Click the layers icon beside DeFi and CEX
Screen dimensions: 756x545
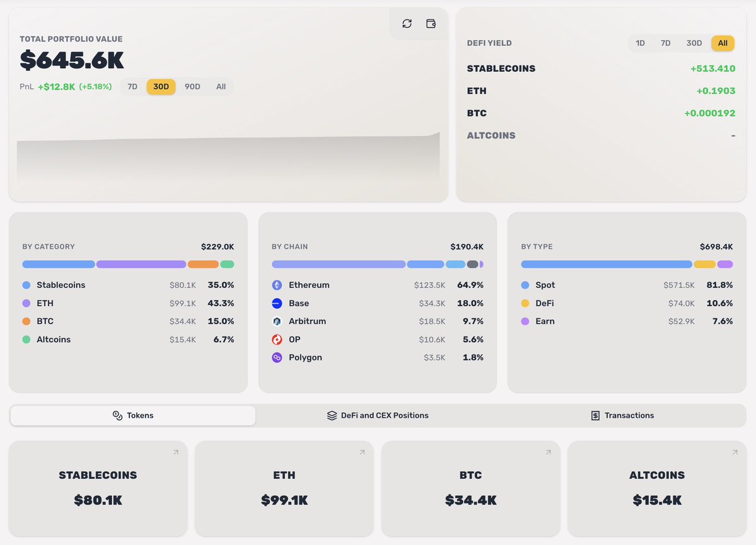point(332,415)
